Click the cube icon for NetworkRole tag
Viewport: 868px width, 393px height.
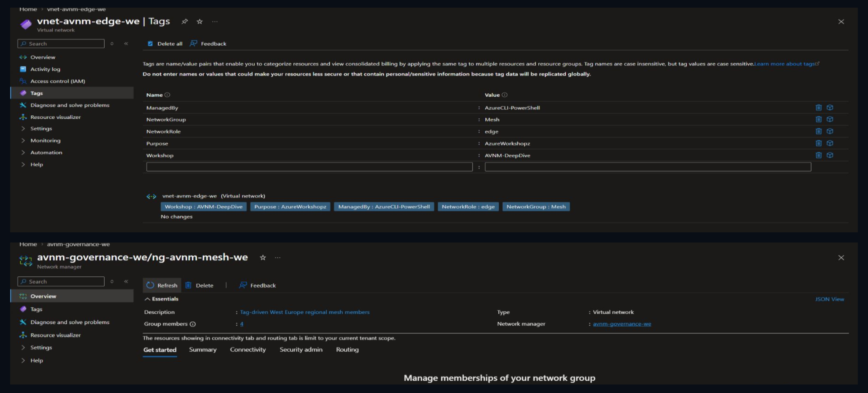point(830,131)
